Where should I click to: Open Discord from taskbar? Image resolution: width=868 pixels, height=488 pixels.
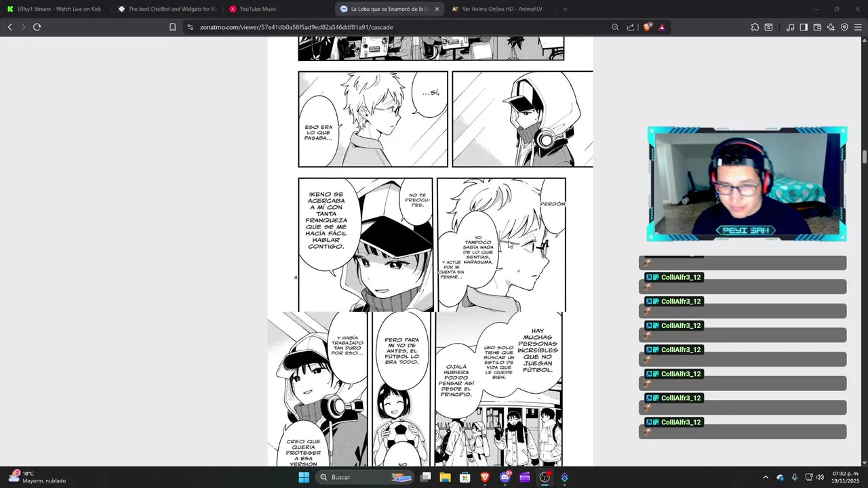505,477
